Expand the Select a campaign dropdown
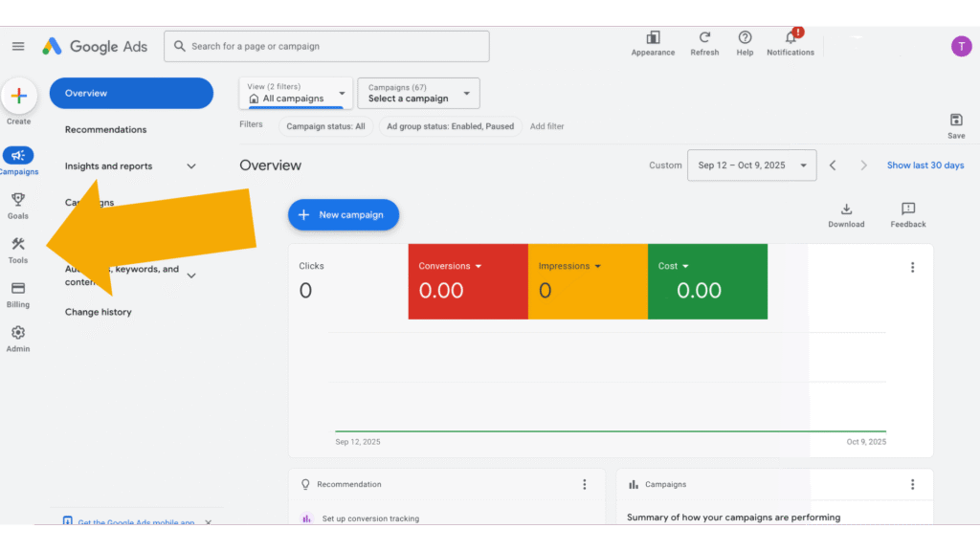Viewport: 980px width, 551px height. pos(418,94)
